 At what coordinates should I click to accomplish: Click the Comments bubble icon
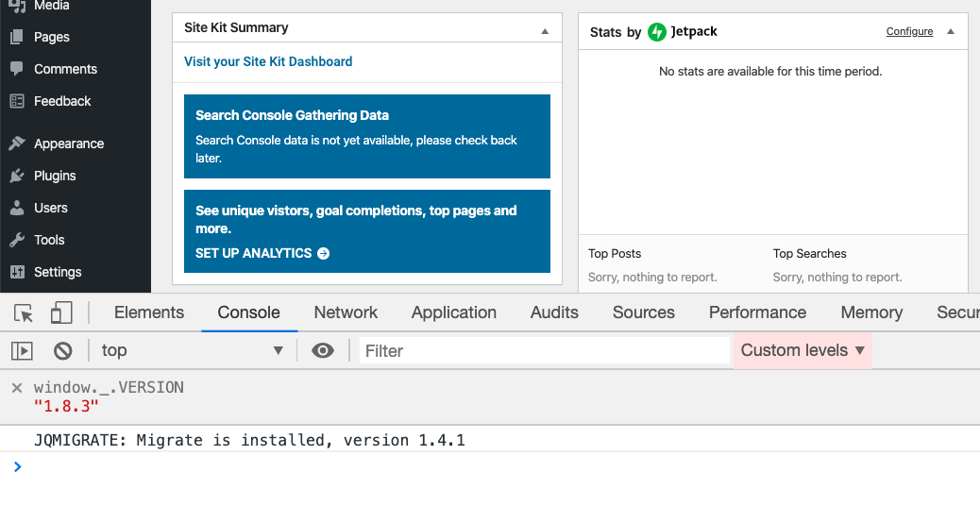coord(18,69)
